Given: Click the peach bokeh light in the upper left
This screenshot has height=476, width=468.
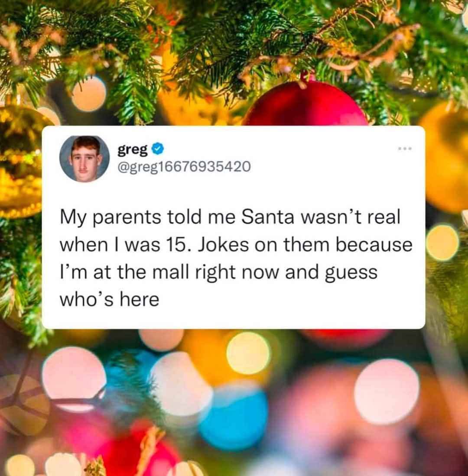Looking at the screenshot, I should [x=89, y=94].
